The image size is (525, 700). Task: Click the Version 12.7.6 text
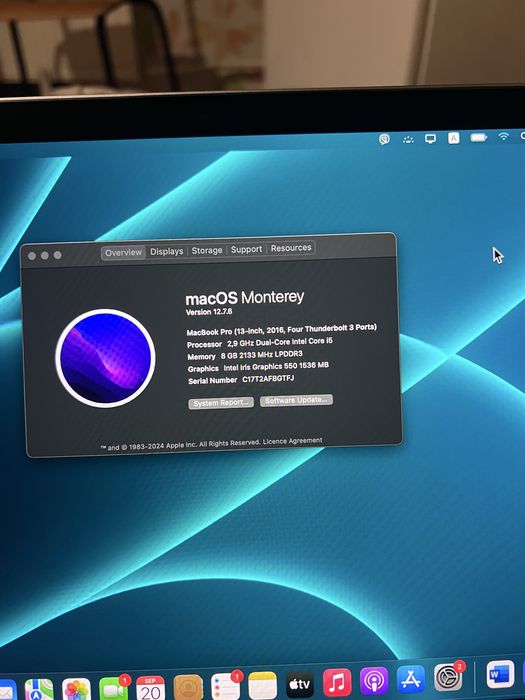point(209,312)
